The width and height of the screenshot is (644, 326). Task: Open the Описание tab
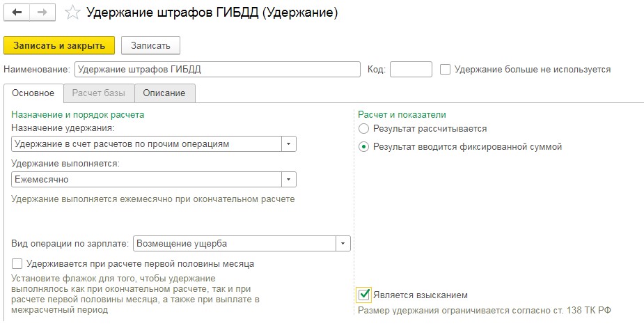(x=164, y=93)
